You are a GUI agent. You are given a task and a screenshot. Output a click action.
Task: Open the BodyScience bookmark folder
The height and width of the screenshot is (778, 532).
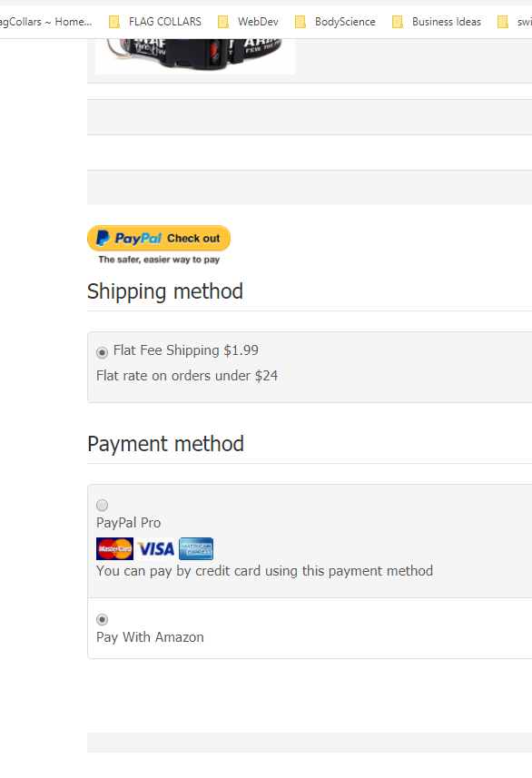[x=335, y=22]
